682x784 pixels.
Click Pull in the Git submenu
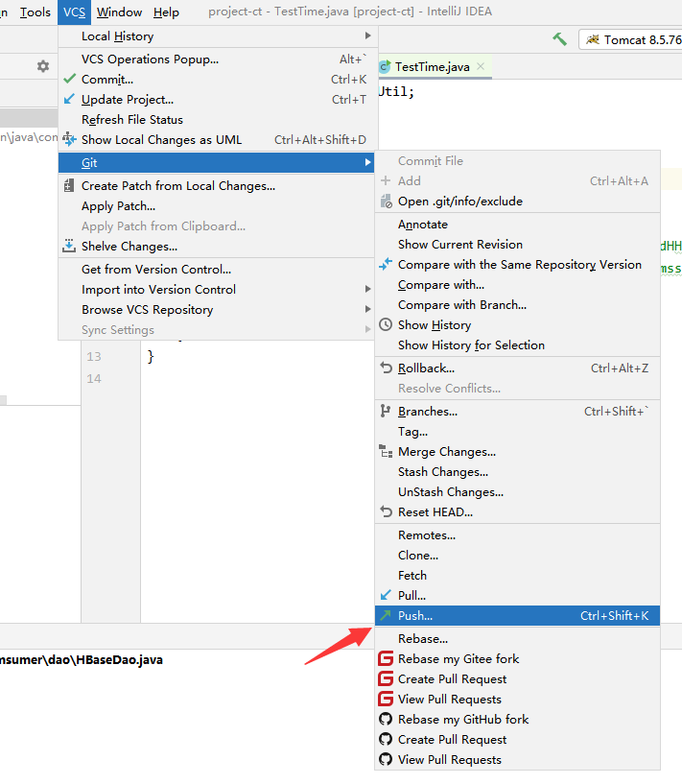point(517,596)
